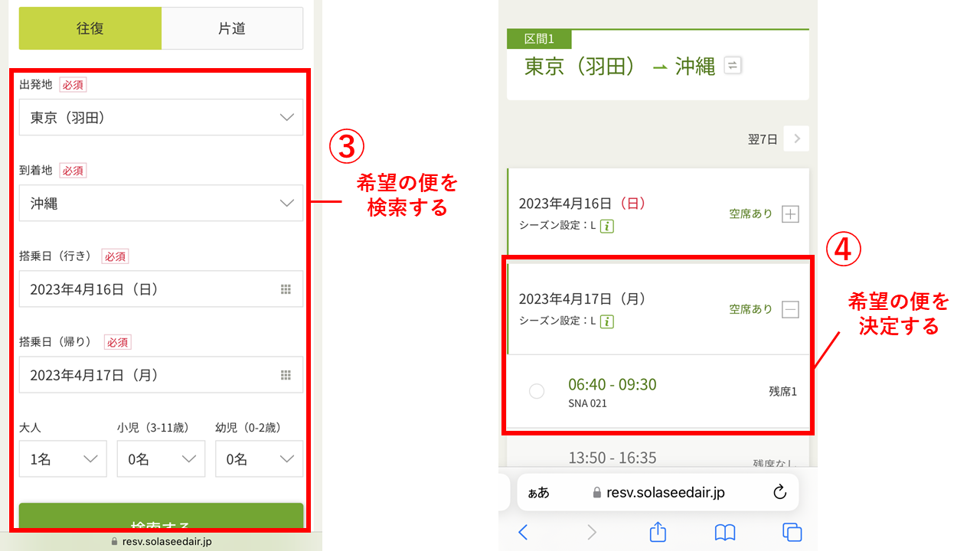Tap the Safari back arrow

pyautogui.click(x=523, y=532)
